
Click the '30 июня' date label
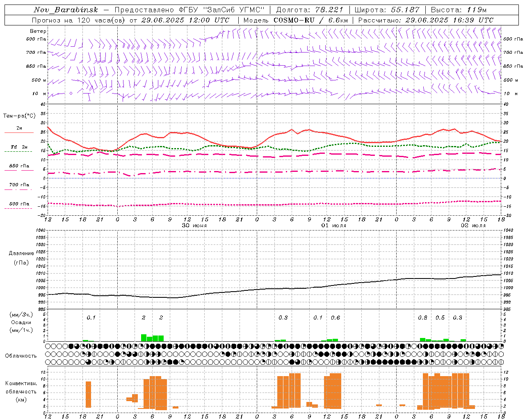pyautogui.click(x=194, y=226)
